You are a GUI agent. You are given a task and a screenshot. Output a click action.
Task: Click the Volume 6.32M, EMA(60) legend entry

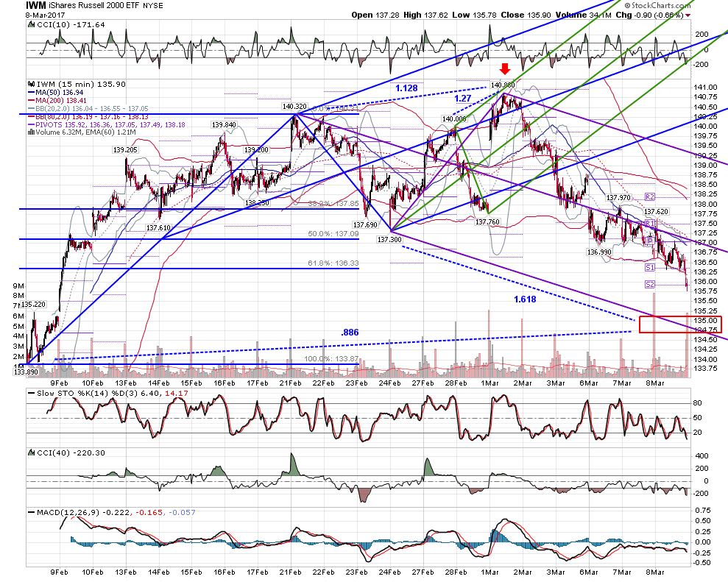point(85,132)
